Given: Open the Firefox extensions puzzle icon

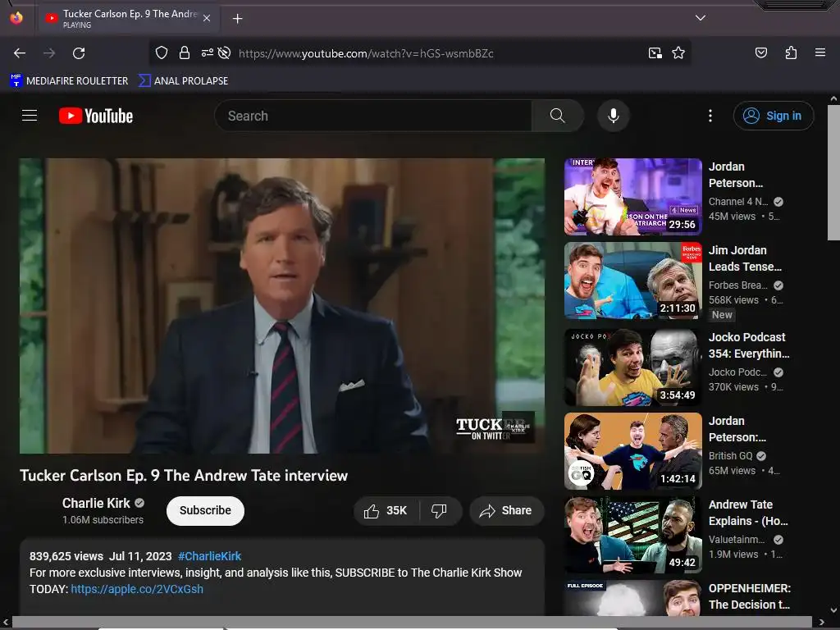Looking at the screenshot, I should tap(791, 52).
